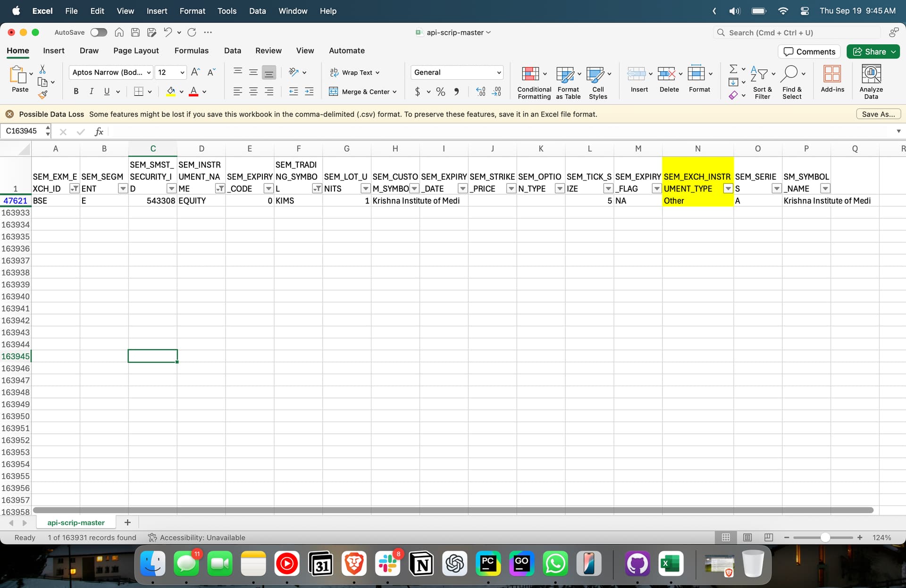The width and height of the screenshot is (906, 588).
Task: Click Decrease Decimal icon
Action: pyautogui.click(x=496, y=91)
